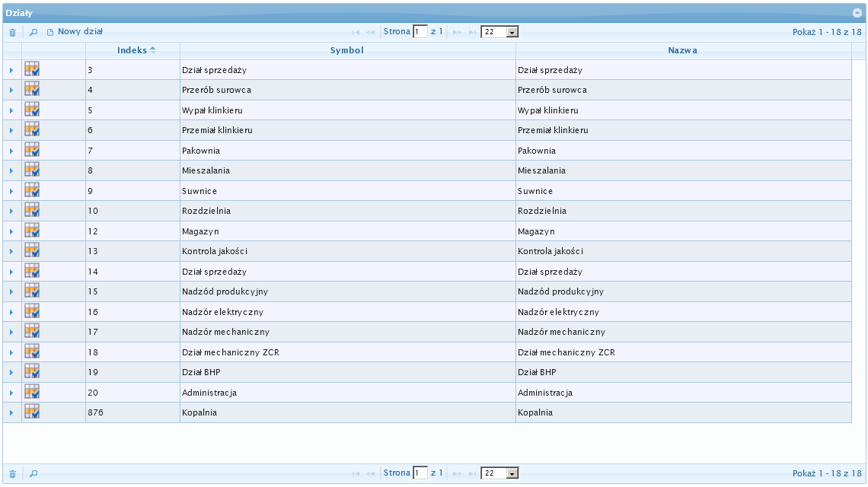Sort by the Indeks column header
Screen dimensions: 868x487
(132, 50)
